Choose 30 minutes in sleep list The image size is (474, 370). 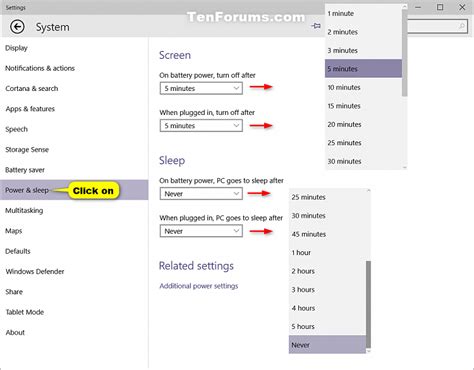coord(327,216)
